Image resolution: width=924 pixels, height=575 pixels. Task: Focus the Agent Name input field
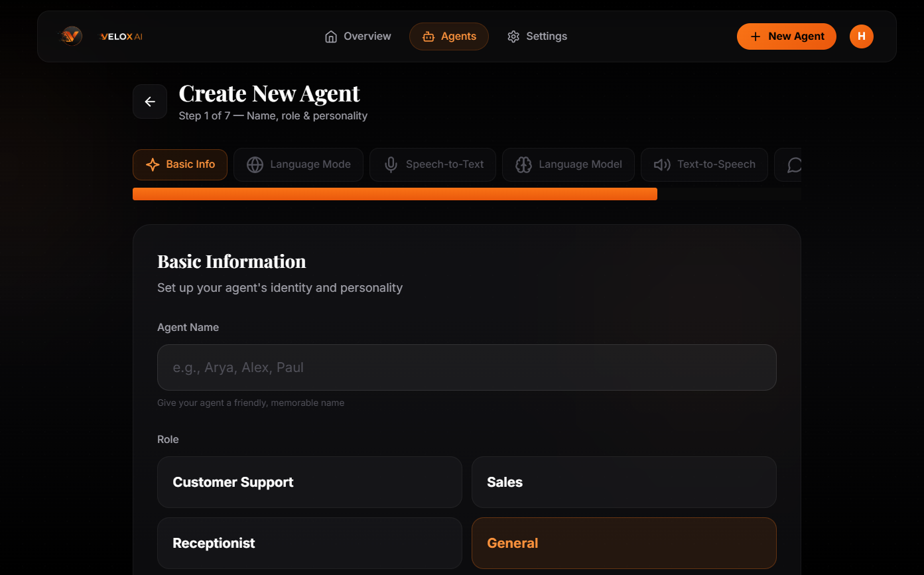pyautogui.click(x=467, y=367)
